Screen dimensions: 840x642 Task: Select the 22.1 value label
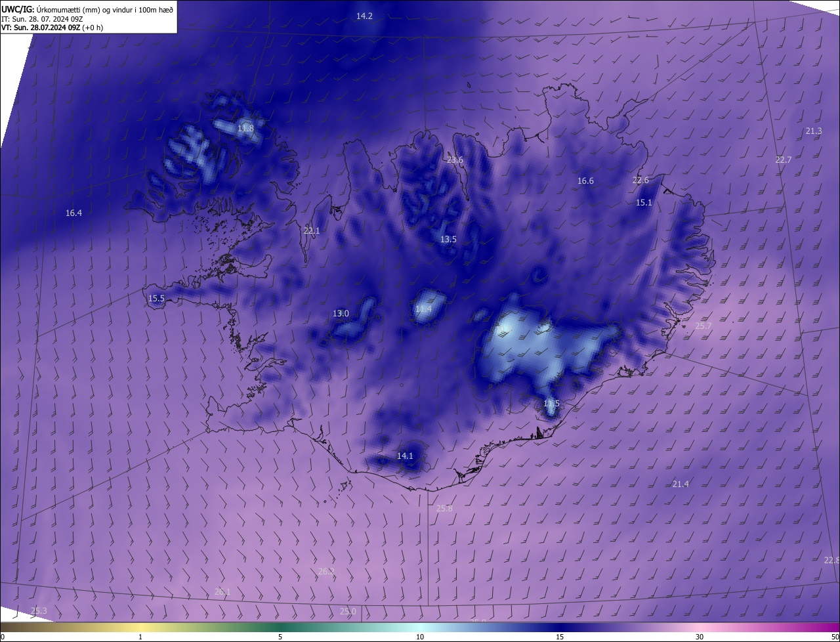pos(312,230)
